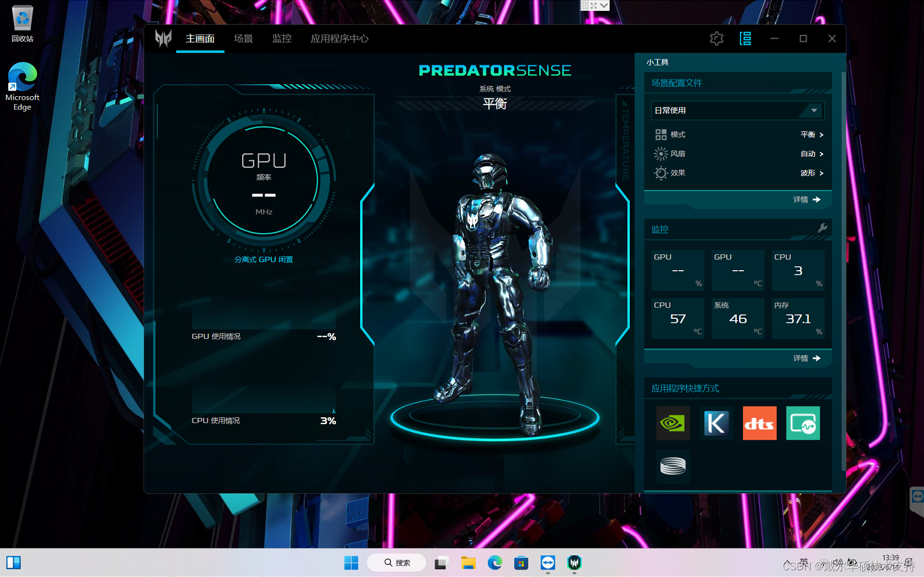Open widgets icon at taskbar left
The image size is (924, 577).
14,563
